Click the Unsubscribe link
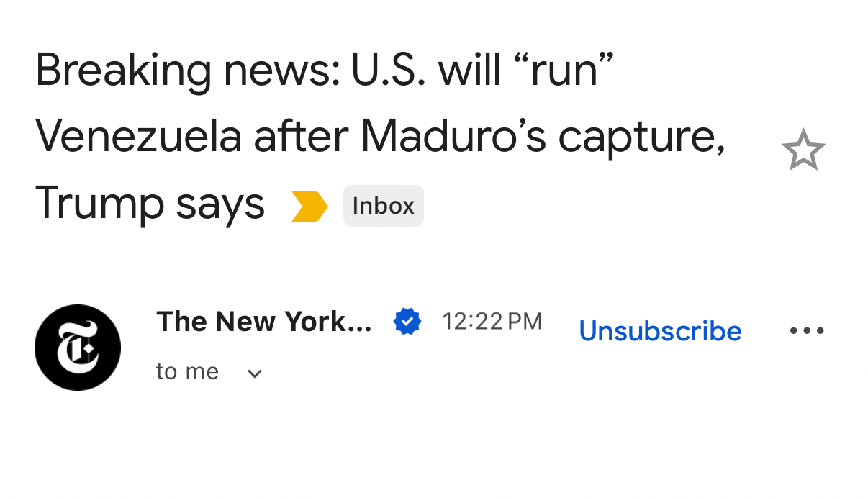868x498 pixels. (x=660, y=331)
